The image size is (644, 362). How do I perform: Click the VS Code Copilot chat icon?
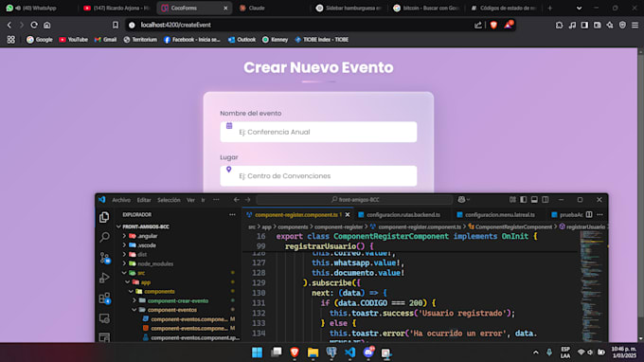tap(461, 200)
